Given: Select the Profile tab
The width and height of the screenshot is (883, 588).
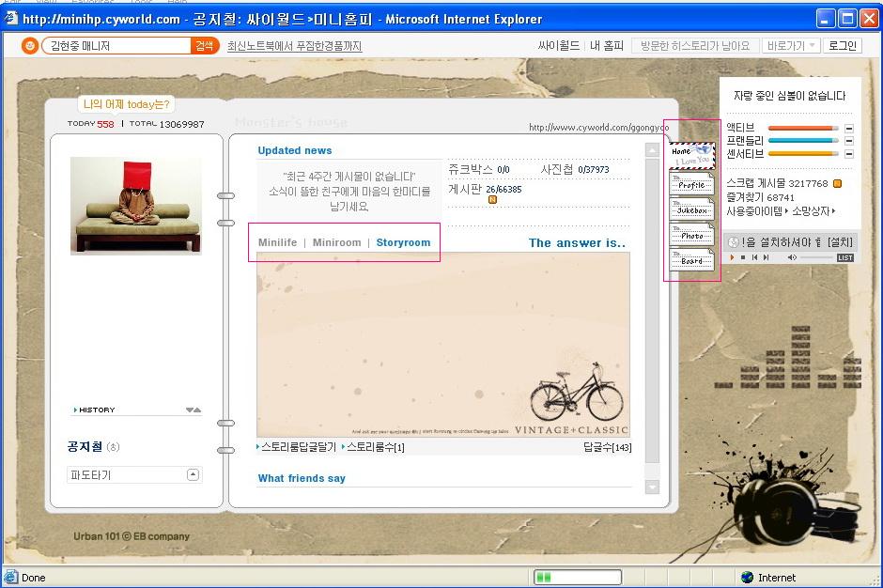Looking at the screenshot, I should (x=691, y=183).
